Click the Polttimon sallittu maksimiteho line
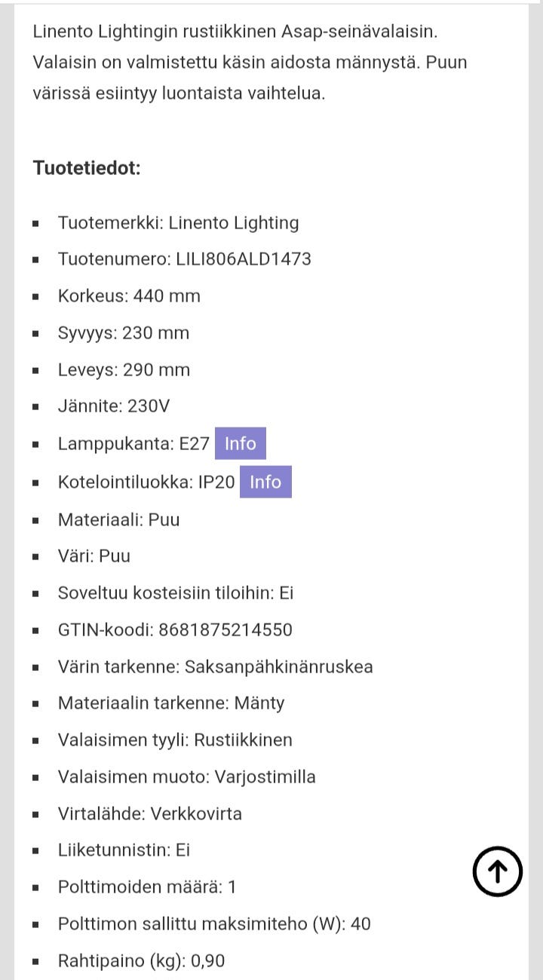Viewport: 543px width, 980px height. pyautogui.click(x=214, y=924)
